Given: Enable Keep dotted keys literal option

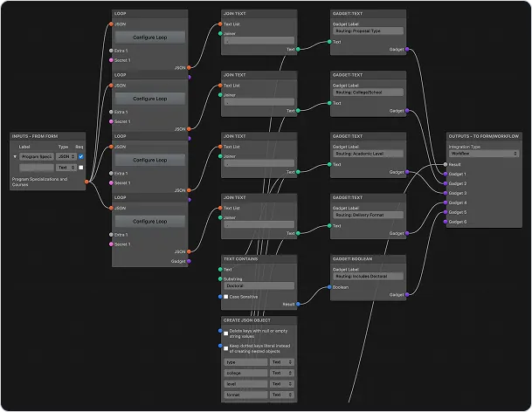Looking at the screenshot, I should click(225, 348).
